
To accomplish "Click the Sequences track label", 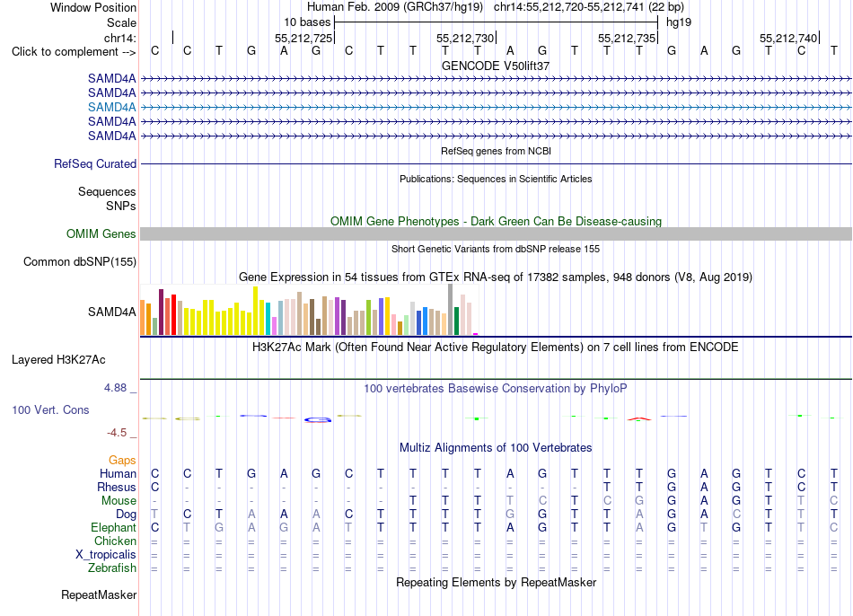I will 107,191.
